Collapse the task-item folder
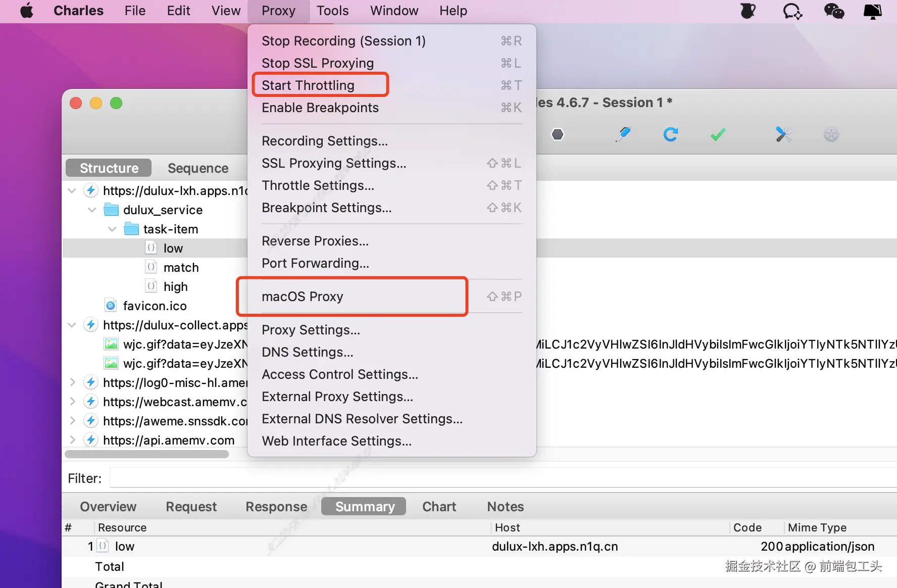The image size is (897, 588). [112, 229]
